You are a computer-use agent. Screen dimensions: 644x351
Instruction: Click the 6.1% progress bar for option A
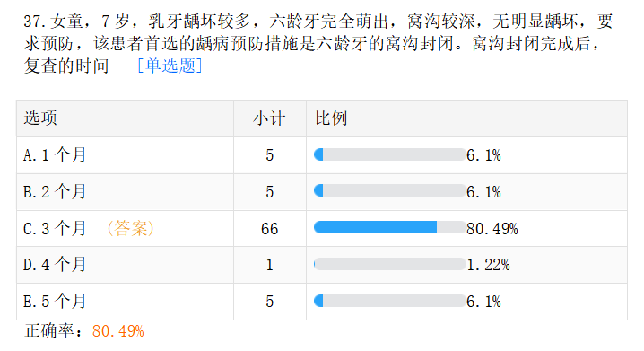point(390,154)
